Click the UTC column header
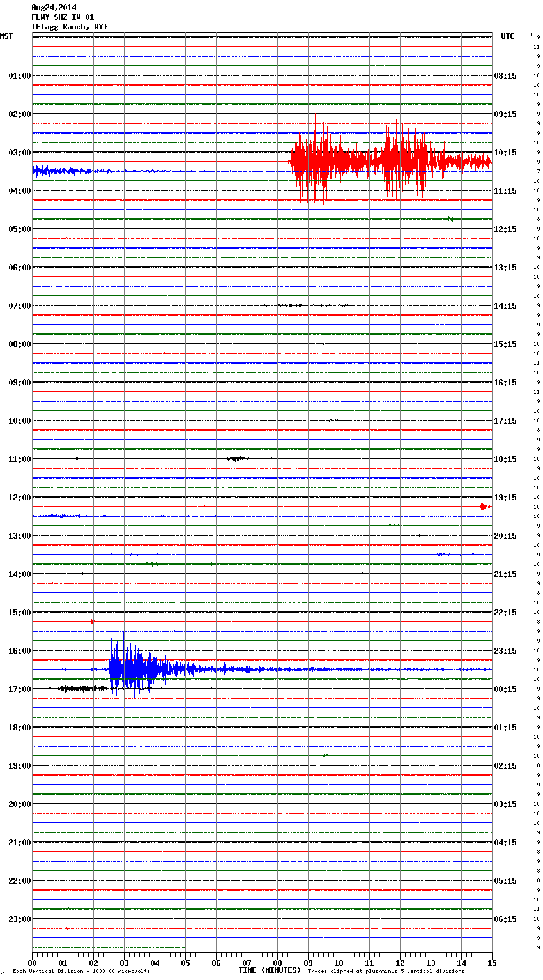Viewport: 543px width, 980px height. tap(507, 36)
